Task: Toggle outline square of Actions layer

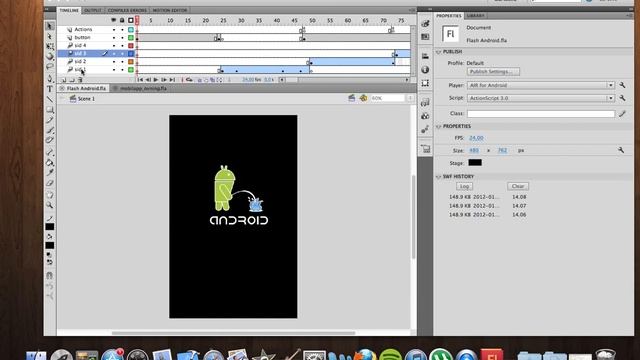Action: pos(131,30)
